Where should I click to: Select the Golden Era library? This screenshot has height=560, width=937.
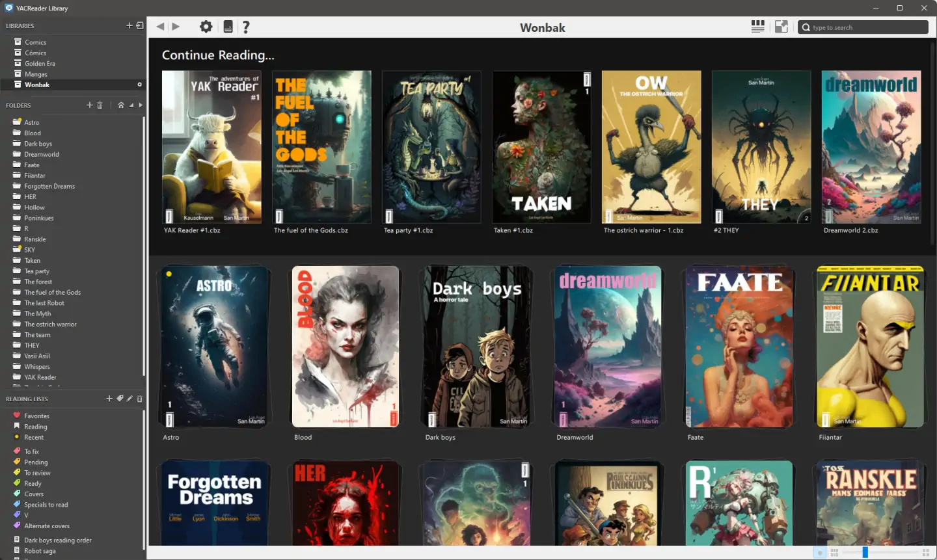tap(40, 63)
